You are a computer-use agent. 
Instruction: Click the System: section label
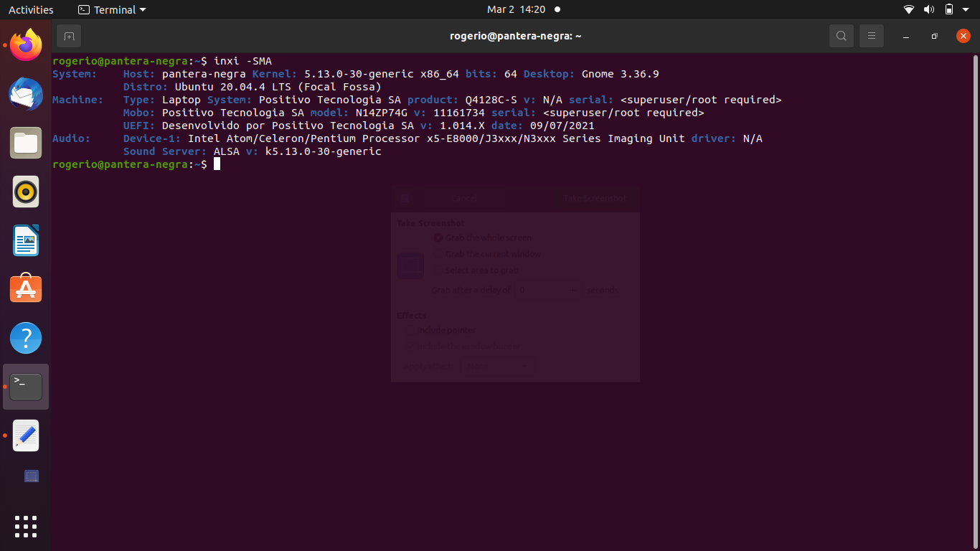tap(75, 74)
